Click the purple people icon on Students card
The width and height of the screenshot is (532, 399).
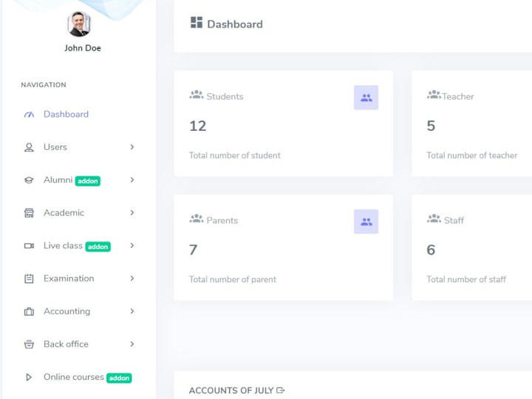tap(366, 98)
